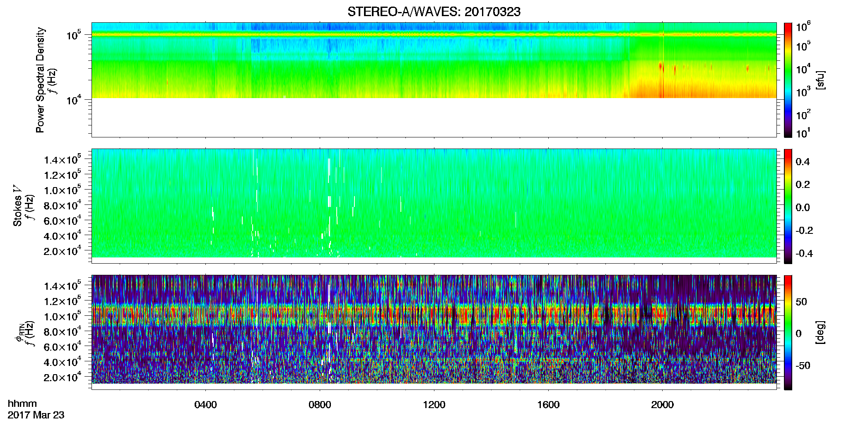Click the Stokes V colorbar
The width and height of the screenshot is (868, 447).
point(788,206)
